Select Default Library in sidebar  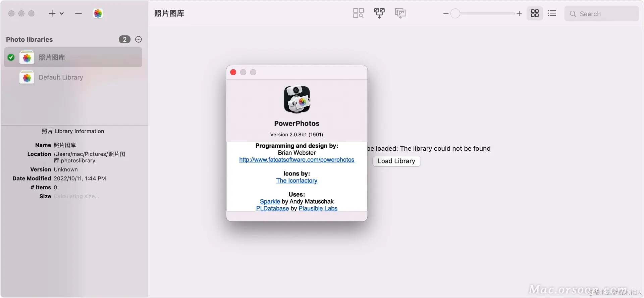pos(73,77)
